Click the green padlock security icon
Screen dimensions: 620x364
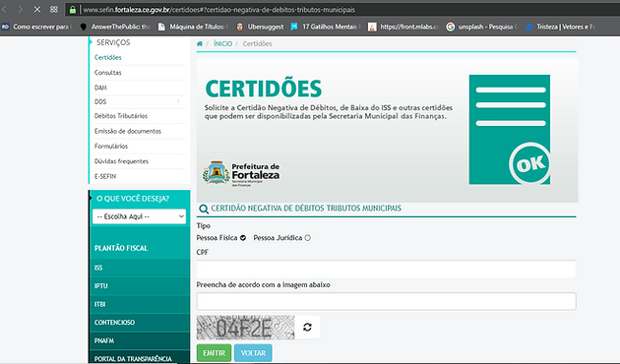(73, 10)
